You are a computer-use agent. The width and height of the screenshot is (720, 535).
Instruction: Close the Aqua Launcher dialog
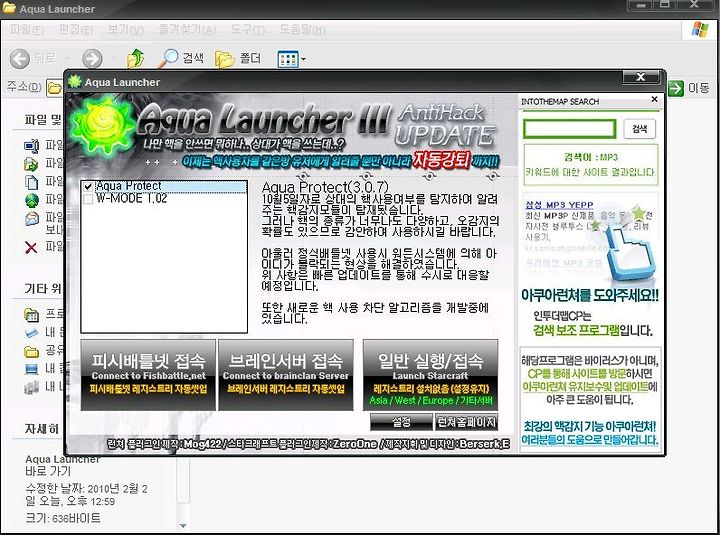pyautogui.click(x=641, y=77)
